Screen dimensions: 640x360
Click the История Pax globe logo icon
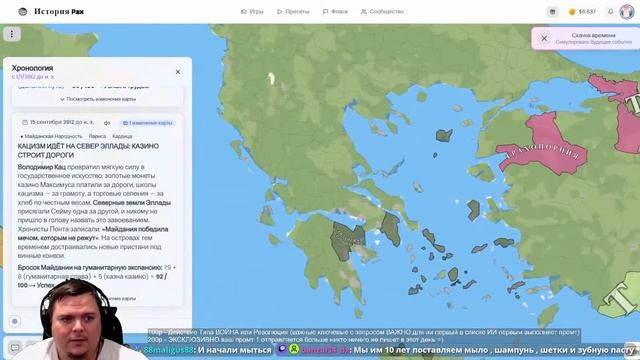pos(23,12)
